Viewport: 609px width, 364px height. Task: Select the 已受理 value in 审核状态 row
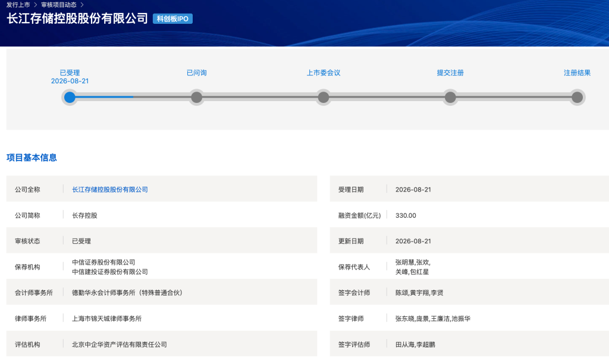point(81,241)
